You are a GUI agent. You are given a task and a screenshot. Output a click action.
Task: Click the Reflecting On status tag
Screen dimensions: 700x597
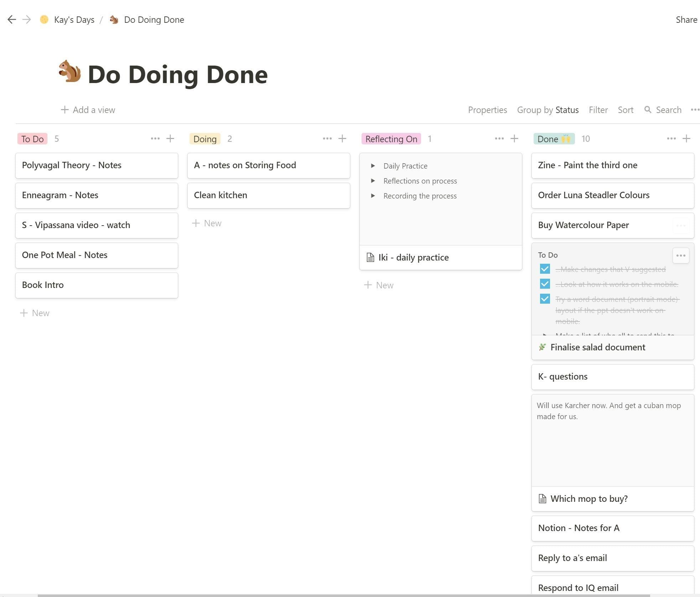391,139
